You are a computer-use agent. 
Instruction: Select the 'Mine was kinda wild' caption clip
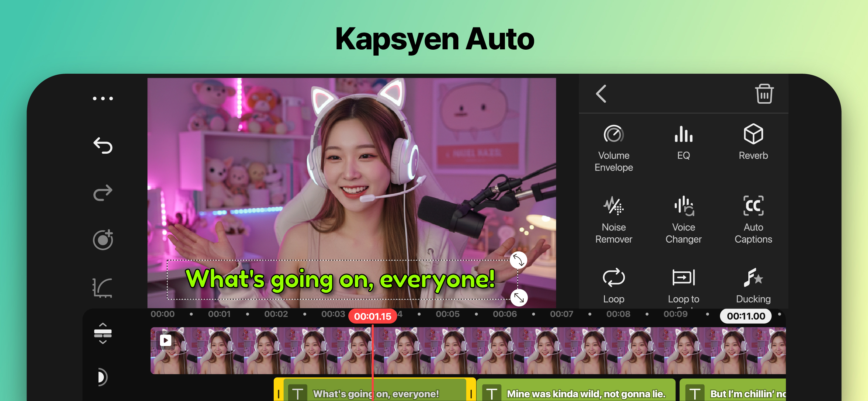click(576, 393)
